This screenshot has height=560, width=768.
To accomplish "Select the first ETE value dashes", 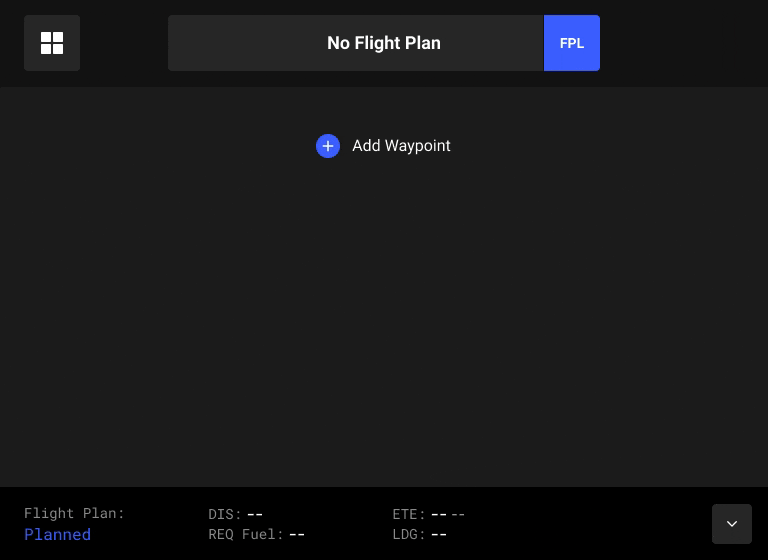I will [x=439, y=514].
